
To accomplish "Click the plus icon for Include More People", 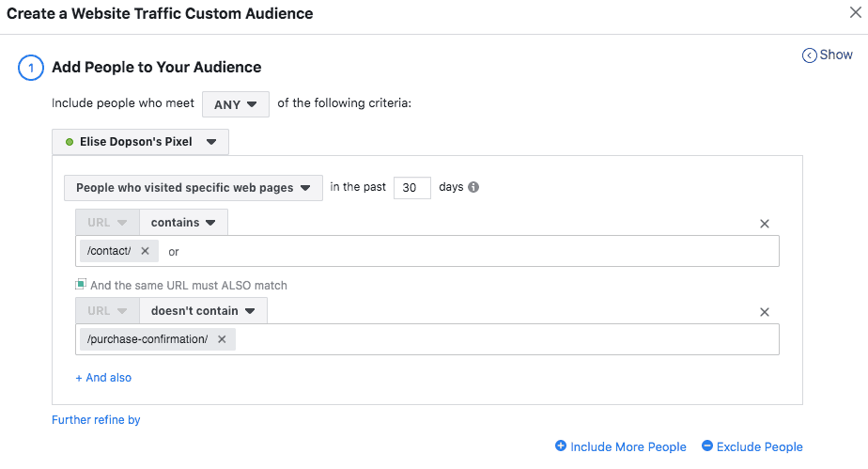I will point(561,446).
